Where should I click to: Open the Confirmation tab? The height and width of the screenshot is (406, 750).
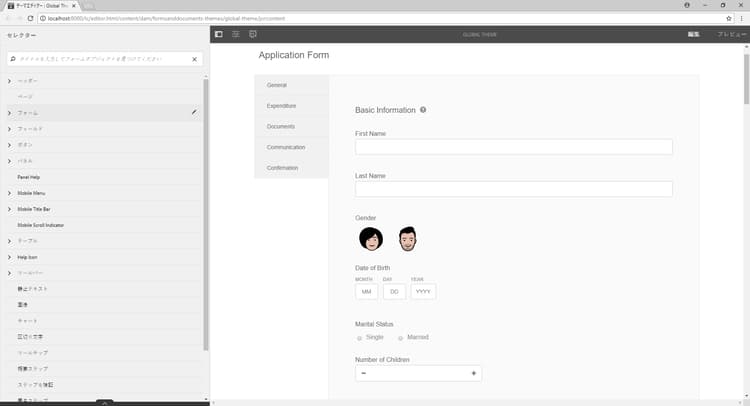(291, 168)
